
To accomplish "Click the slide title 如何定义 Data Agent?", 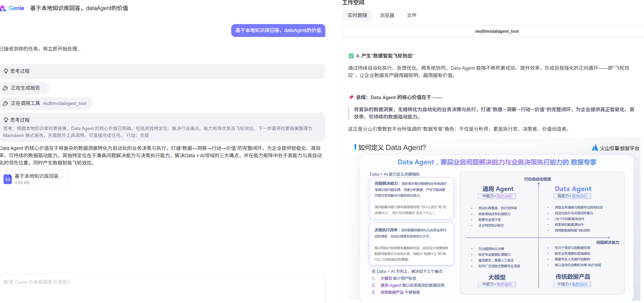I will click(x=392, y=147).
